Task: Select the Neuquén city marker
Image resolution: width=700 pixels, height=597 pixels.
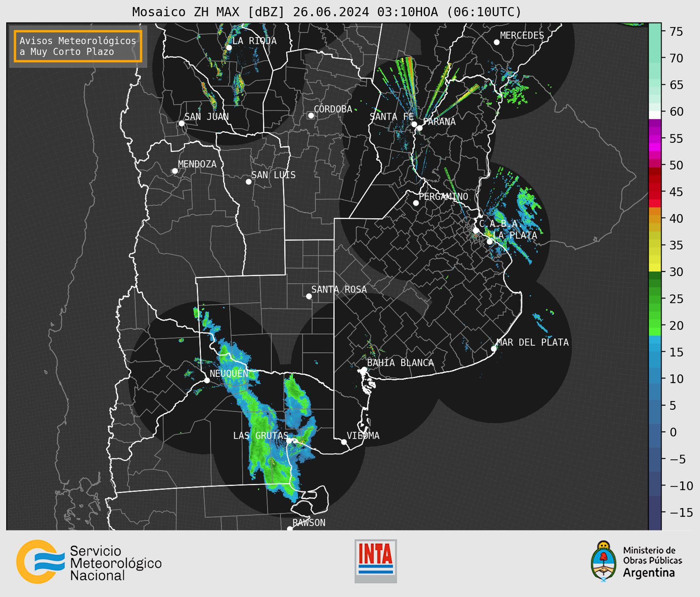Action: coord(207,380)
